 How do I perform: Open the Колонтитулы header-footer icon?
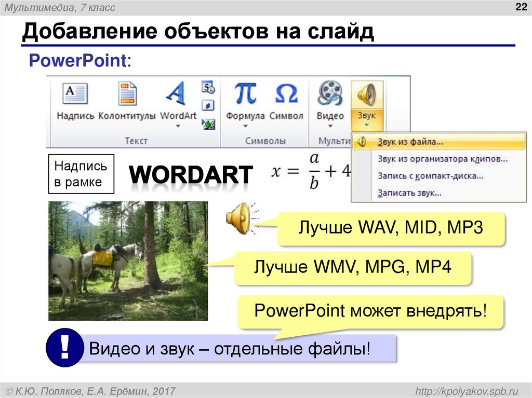[x=127, y=93]
